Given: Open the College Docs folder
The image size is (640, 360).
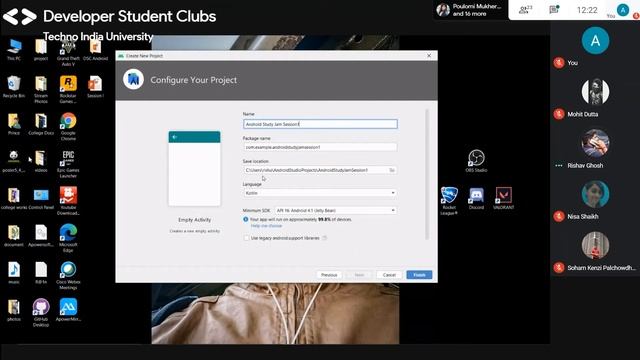Looking at the screenshot, I should click(41, 124).
